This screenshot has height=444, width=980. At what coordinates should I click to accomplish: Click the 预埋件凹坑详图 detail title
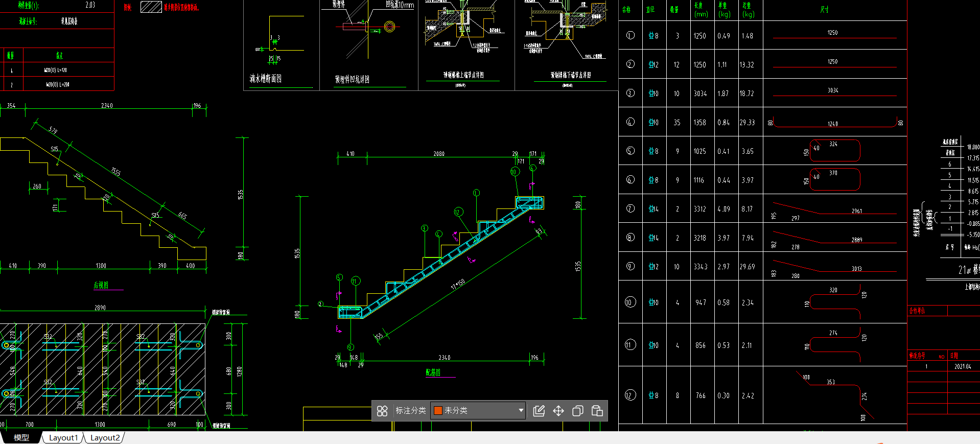(x=352, y=79)
